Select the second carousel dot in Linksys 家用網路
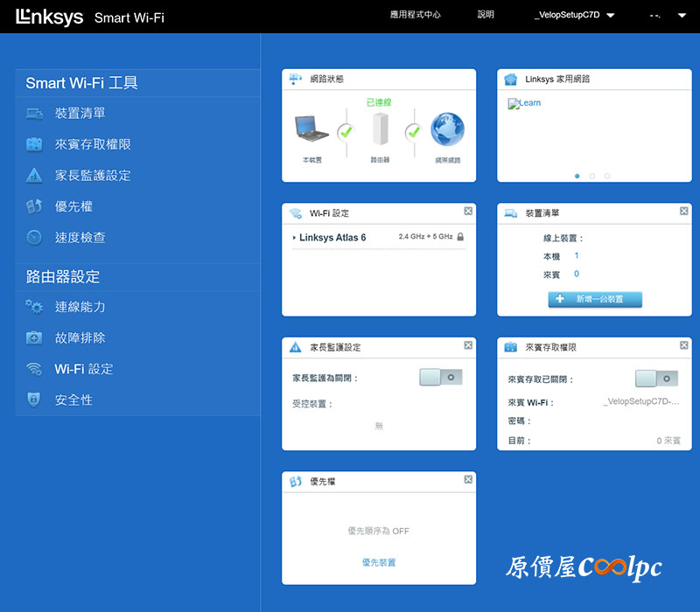The height and width of the screenshot is (612, 700). click(x=592, y=177)
